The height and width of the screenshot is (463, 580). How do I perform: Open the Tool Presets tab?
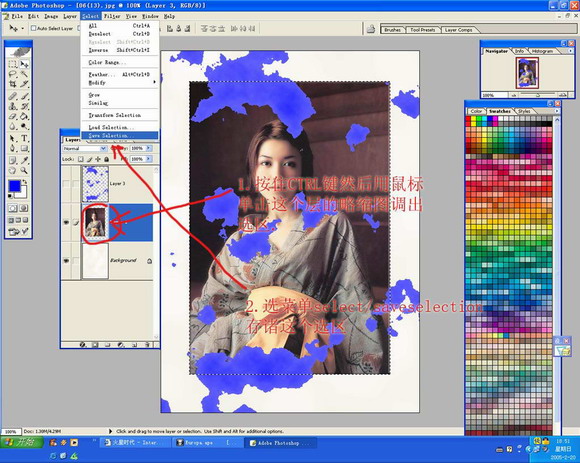click(x=422, y=30)
